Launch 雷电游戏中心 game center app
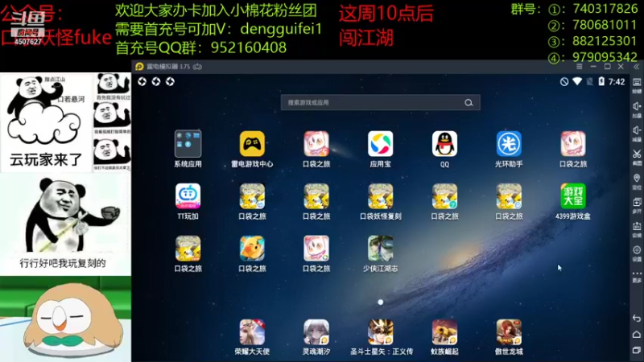This screenshot has width=644, height=362. 252,144
